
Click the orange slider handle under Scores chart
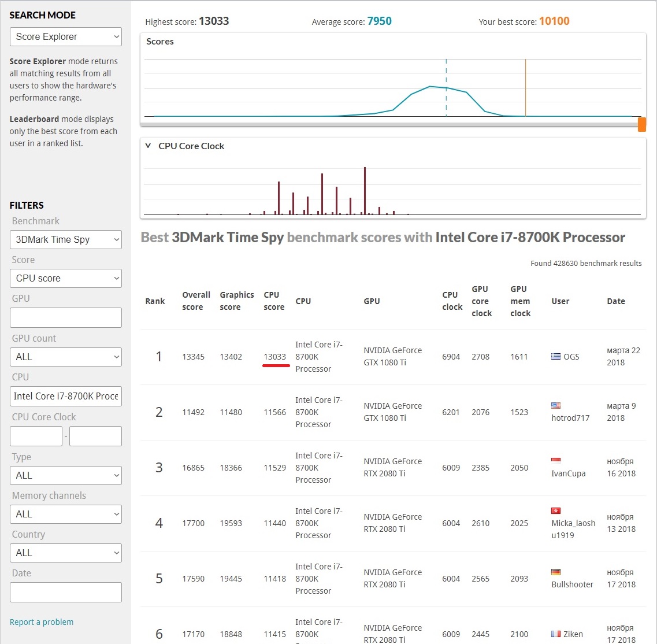(641, 124)
